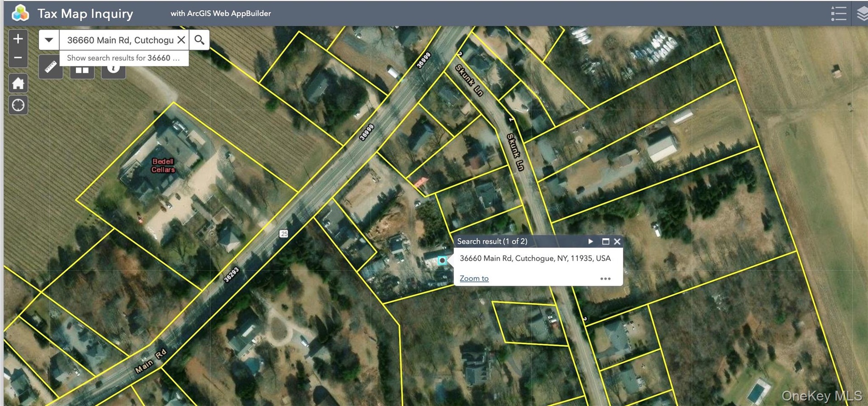Close the search result popup
This screenshot has width=868, height=406.
tap(617, 241)
